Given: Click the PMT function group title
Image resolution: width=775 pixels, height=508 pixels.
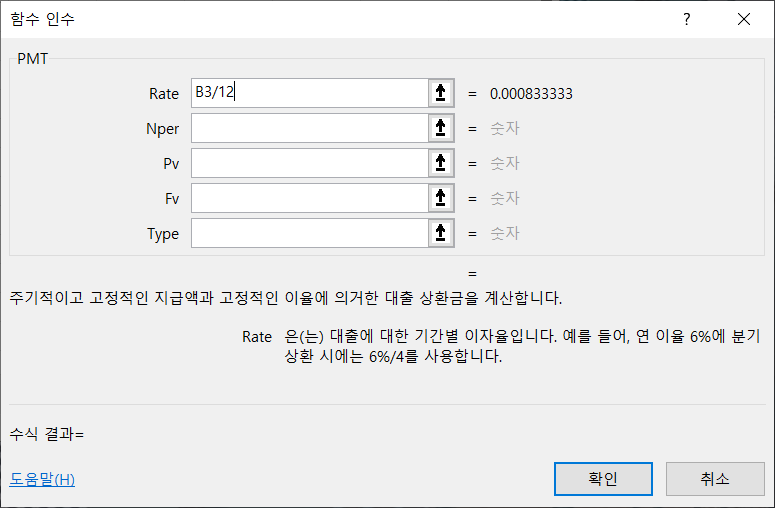Looking at the screenshot, I should tap(33, 59).
